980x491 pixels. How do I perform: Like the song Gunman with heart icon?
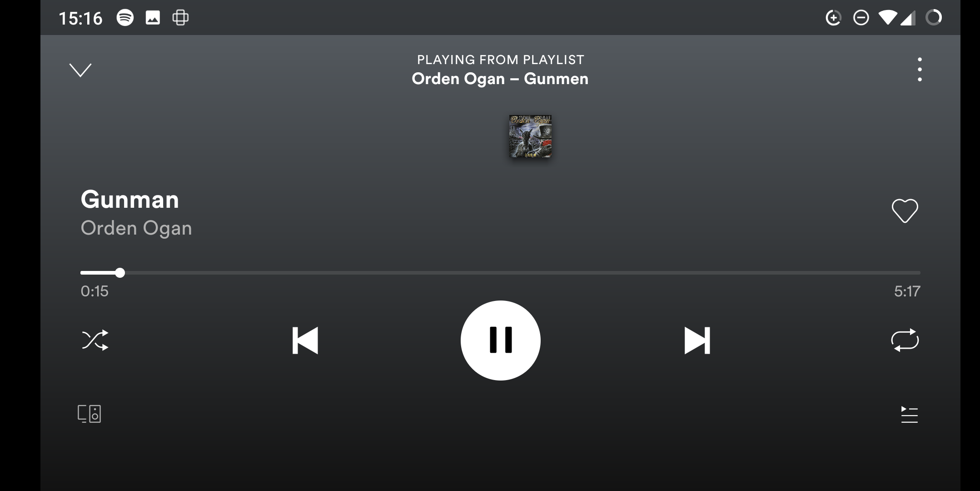coord(905,211)
